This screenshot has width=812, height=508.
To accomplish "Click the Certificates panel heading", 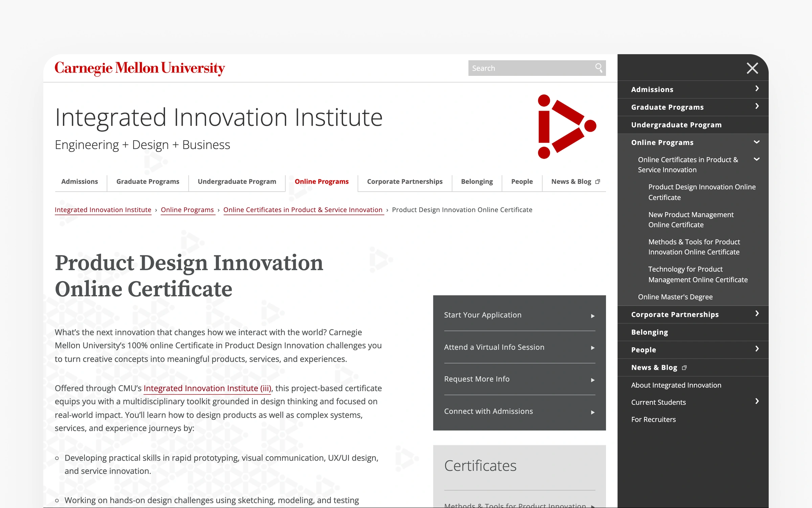I will pos(480,466).
